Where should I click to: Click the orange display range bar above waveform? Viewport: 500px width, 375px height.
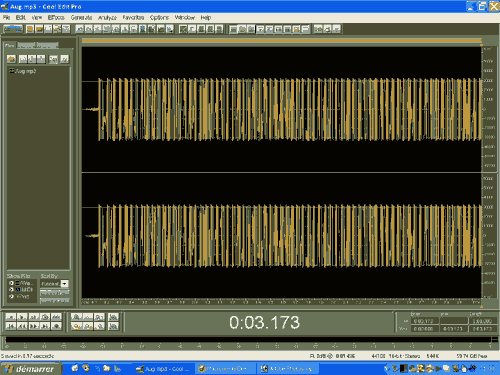282,41
